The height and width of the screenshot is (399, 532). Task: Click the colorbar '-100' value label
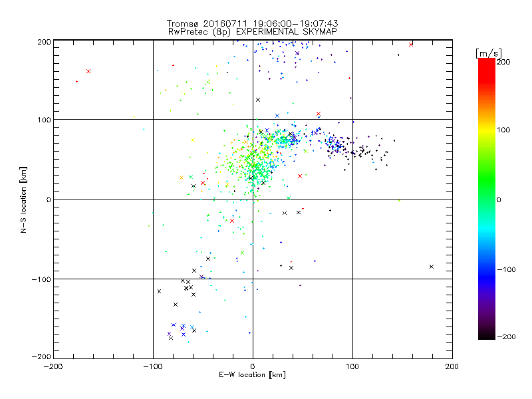pos(506,269)
